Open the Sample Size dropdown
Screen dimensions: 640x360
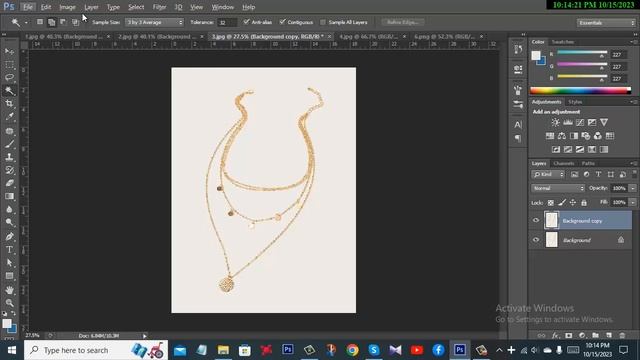(x=154, y=22)
